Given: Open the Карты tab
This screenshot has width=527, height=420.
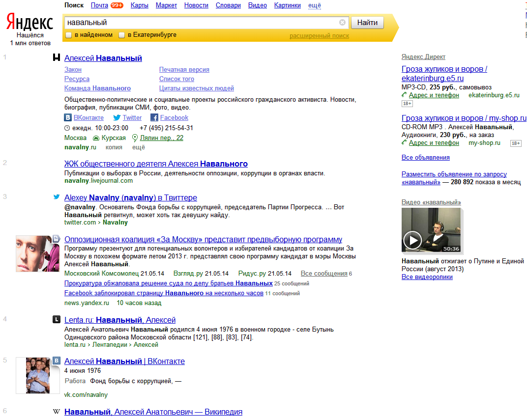Looking at the screenshot, I should [140, 5].
